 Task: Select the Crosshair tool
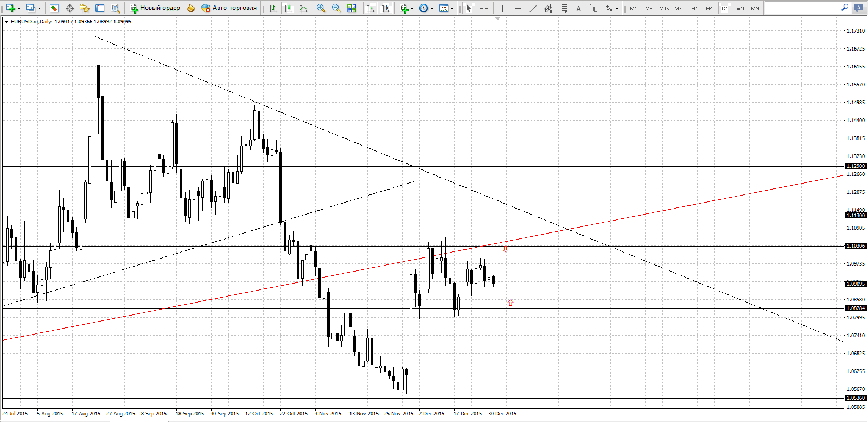[x=484, y=8]
